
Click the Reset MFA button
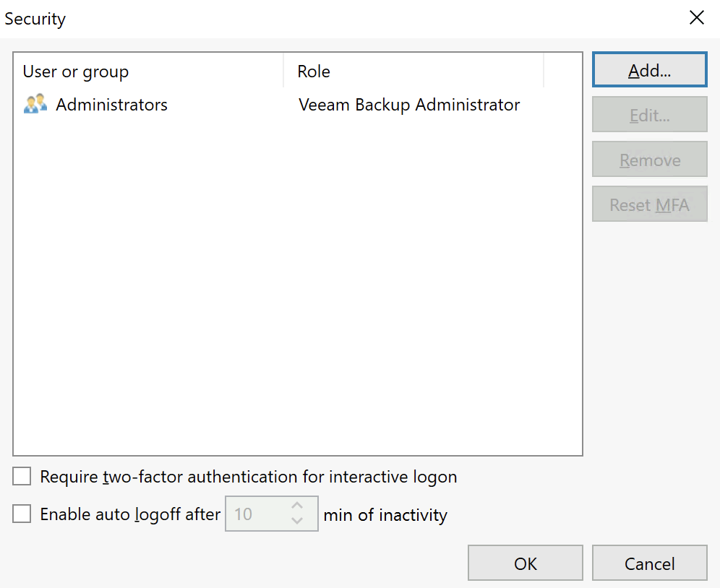648,204
